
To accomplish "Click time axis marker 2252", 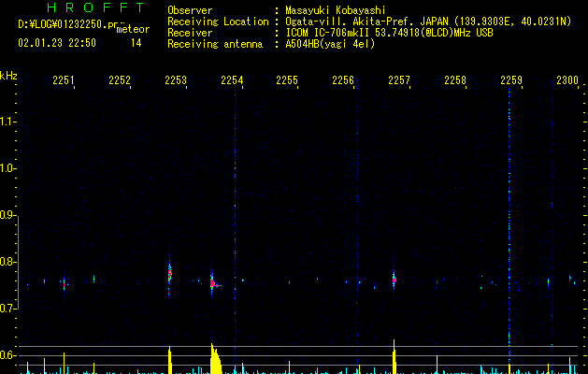I will [120, 79].
